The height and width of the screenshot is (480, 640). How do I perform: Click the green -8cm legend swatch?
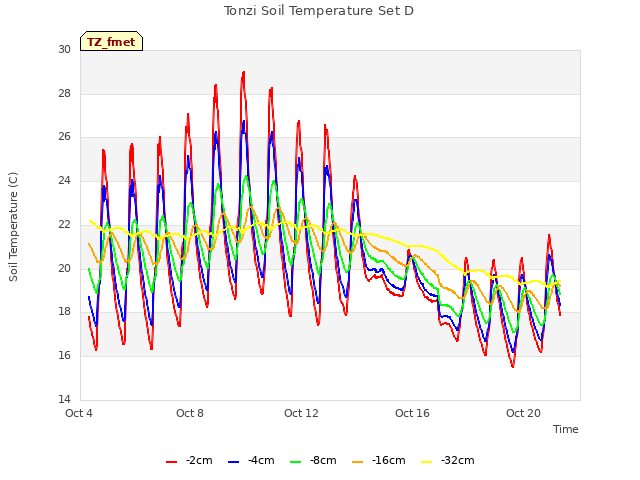(296, 462)
